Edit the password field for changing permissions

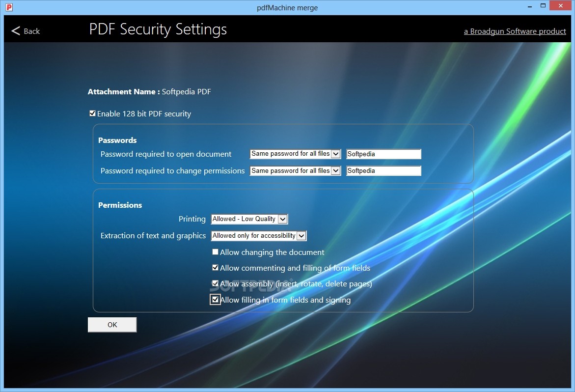383,171
